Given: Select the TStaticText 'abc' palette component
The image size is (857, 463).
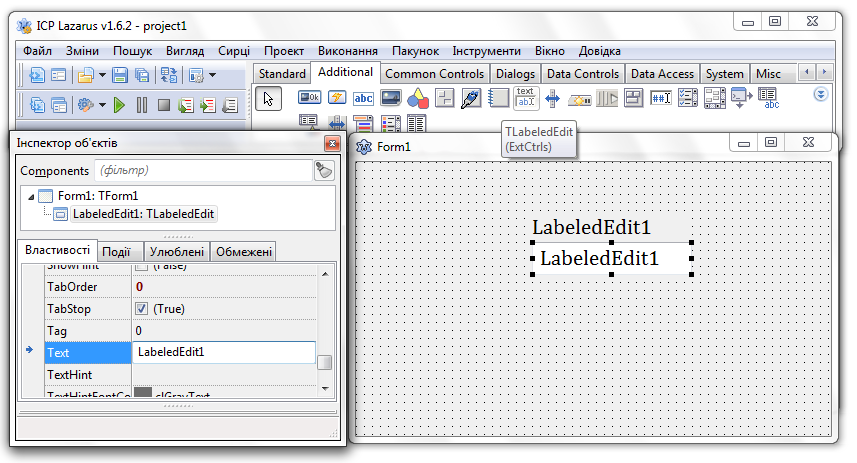Looking at the screenshot, I should coord(364,97).
